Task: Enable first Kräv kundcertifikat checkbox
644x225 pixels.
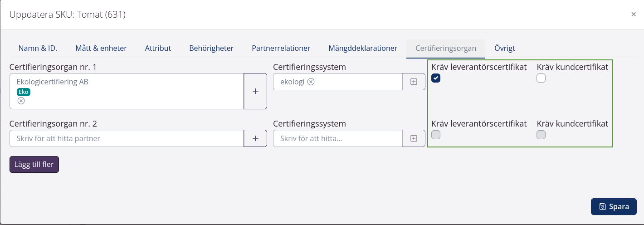Action: (541, 78)
